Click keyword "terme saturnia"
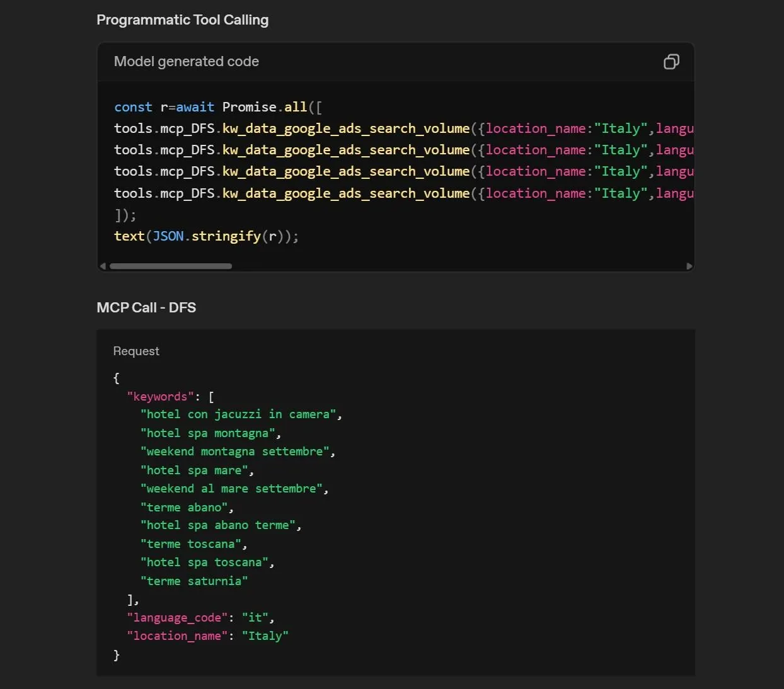The width and height of the screenshot is (784, 689). click(x=194, y=581)
